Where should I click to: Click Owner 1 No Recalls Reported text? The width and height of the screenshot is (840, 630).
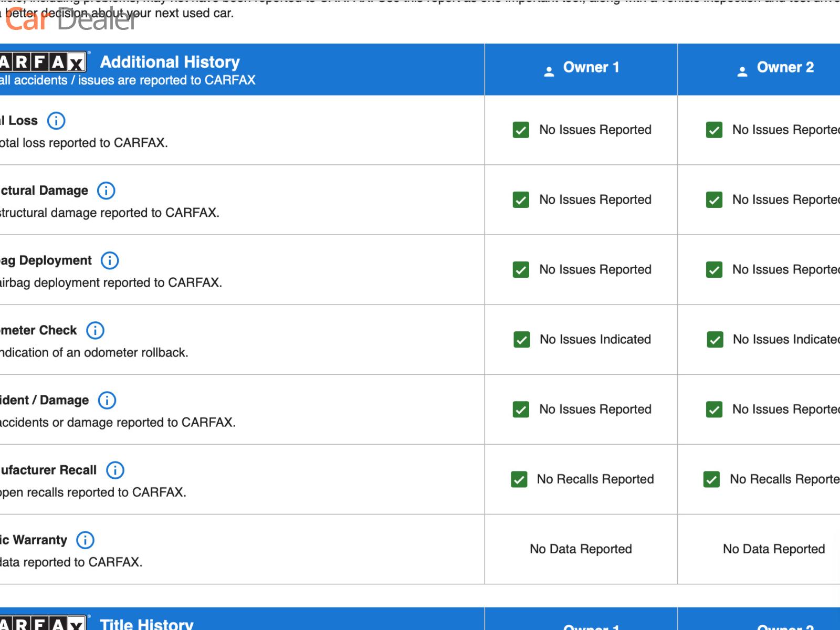click(595, 479)
